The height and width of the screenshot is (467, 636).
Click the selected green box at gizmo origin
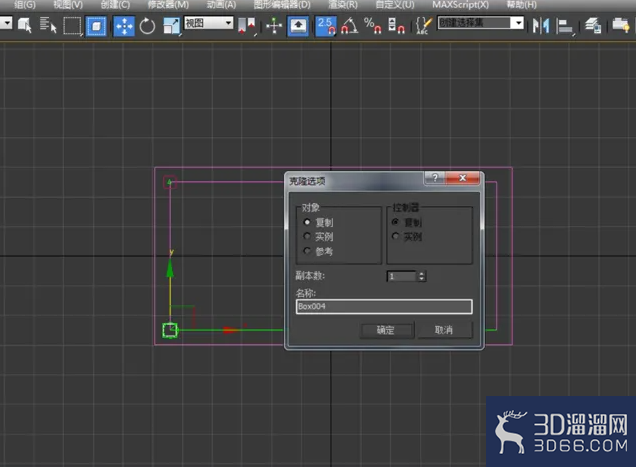click(170, 330)
